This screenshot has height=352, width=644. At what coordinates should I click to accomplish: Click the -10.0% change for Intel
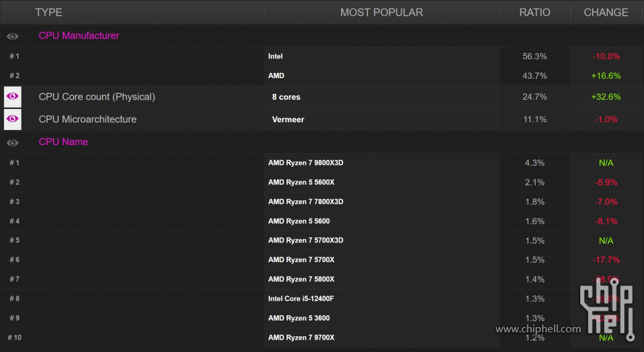coord(606,56)
